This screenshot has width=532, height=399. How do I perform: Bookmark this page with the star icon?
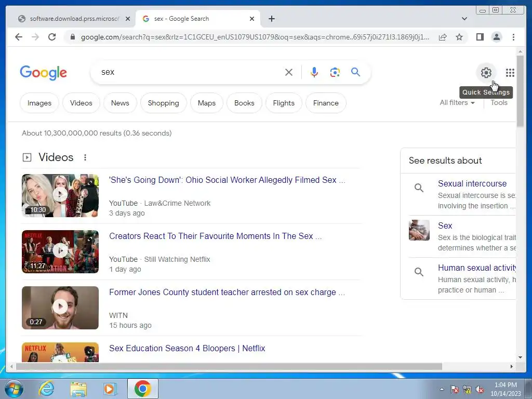pyautogui.click(x=459, y=37)
